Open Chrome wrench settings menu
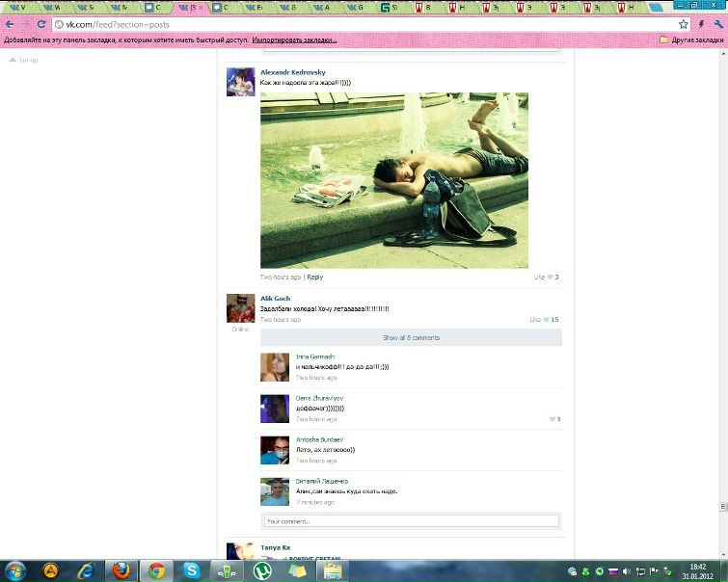Viewport: 728px width, 582px height. (718, 24)
